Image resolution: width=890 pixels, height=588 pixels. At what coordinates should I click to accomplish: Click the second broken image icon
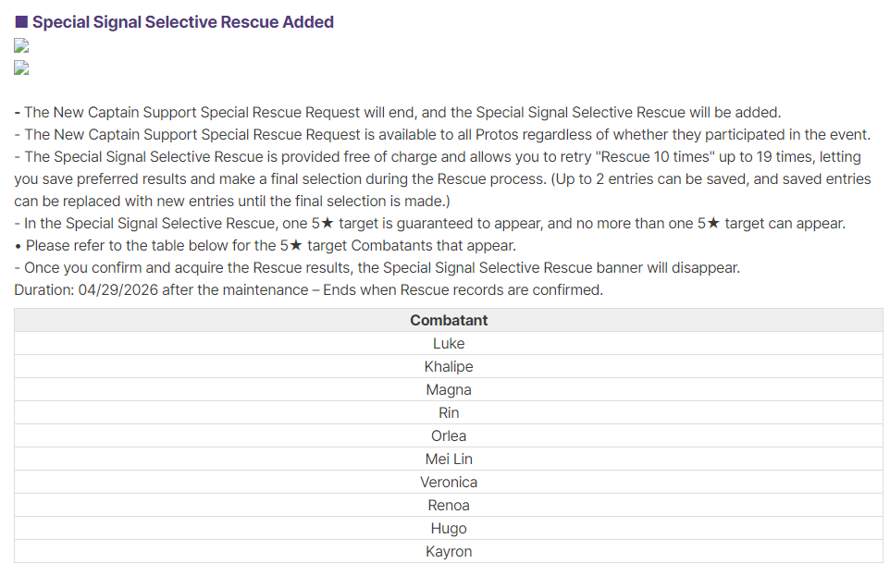(x=21, y=68)
